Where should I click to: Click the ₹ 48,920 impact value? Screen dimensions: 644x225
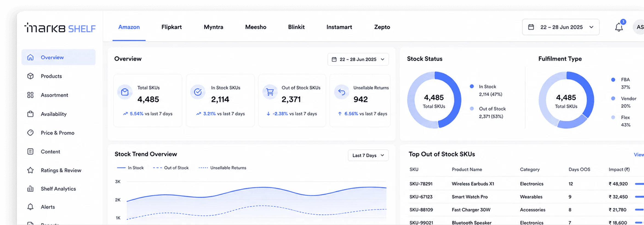618,184
